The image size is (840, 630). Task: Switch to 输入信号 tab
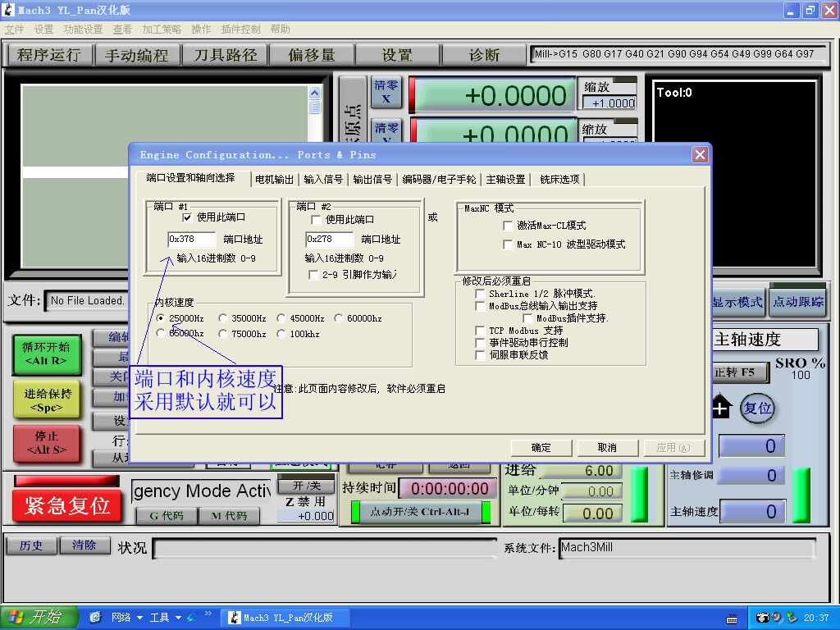pos(323,180)
